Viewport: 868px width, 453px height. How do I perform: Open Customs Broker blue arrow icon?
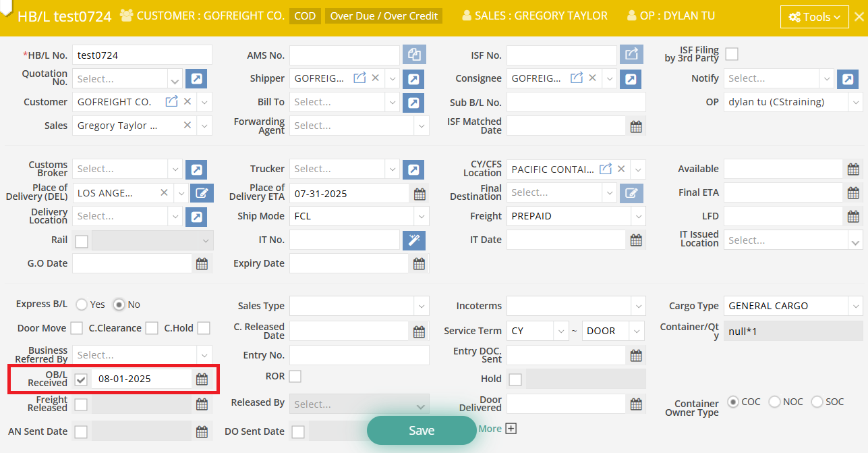coord(196,169)
